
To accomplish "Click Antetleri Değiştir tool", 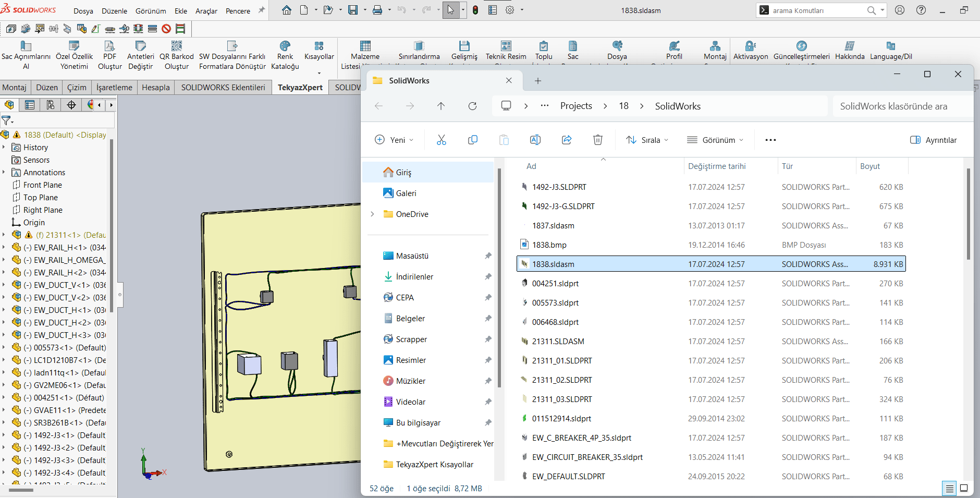I will (x=141, y=55).
